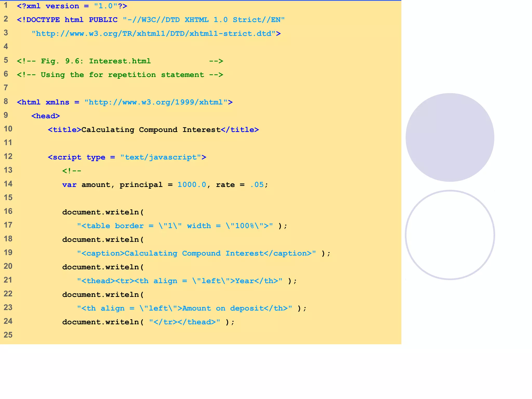The height and width of the screenshot is (399, 532).
Task: Click document.writeln( on line 16
Action: [x=103, y=212]
